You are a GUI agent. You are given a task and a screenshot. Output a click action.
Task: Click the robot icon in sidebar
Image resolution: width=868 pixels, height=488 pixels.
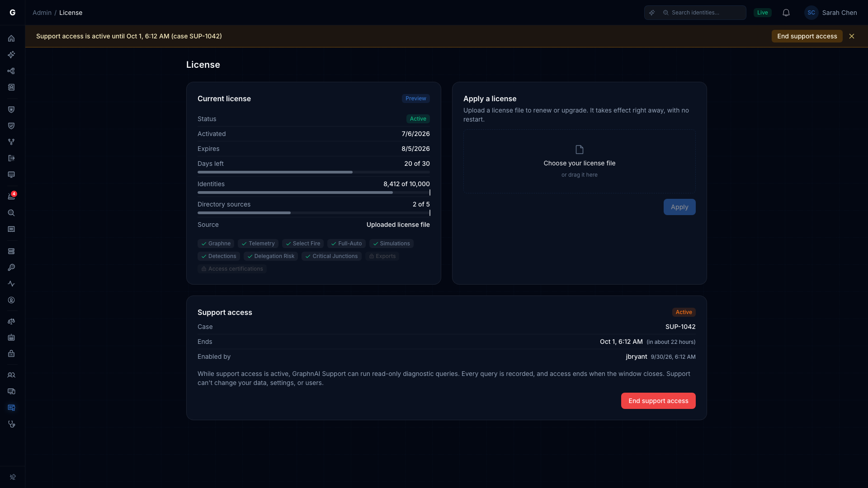[11, 338]
